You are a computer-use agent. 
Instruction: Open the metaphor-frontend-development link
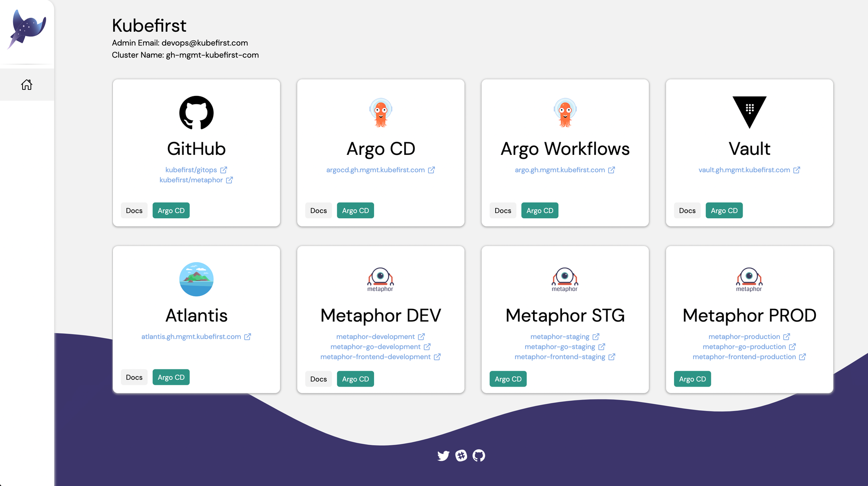click(x=375, y=356)
